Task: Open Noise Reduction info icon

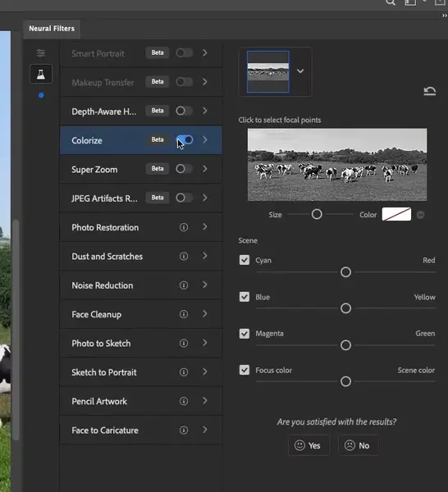Action: coord(184,285)
